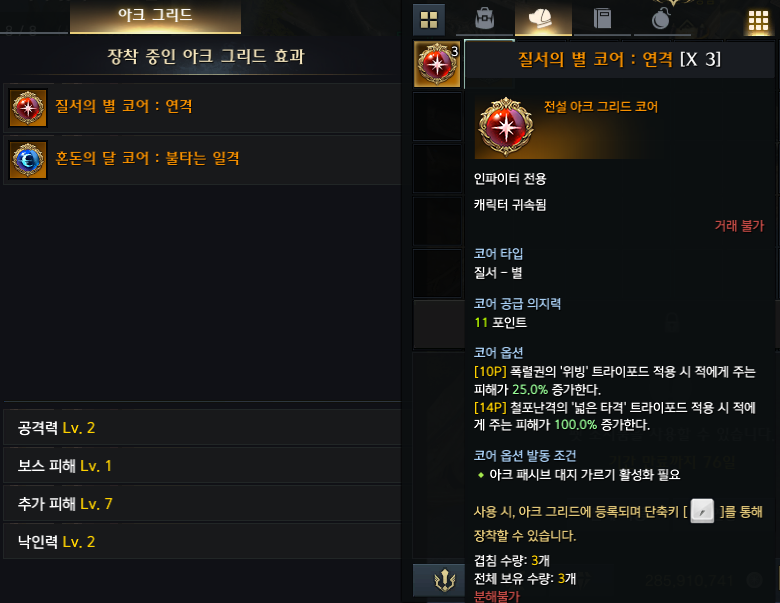This screenshot has height=603, width=780.
Task: Switch to the 아크 그리드 tab
Action: pyautogui.click(x=155, y=16)
